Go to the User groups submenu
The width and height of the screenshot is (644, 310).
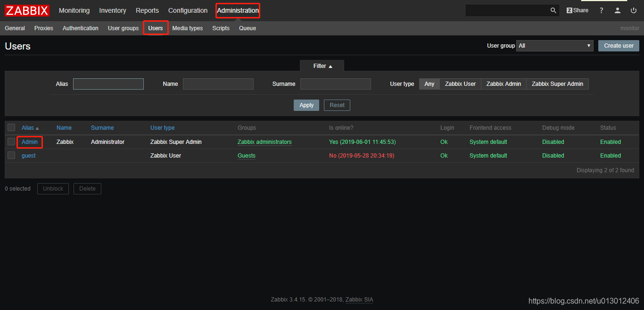pyautogui.click(x=123, y=28)
